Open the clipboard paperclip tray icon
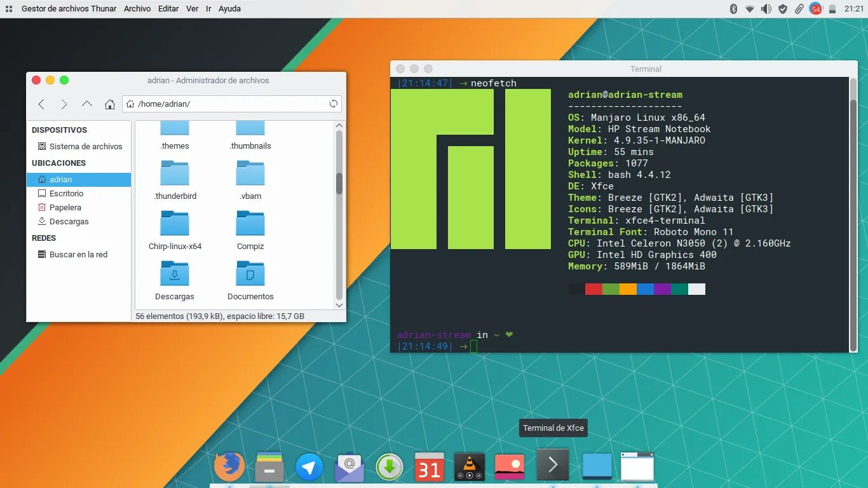This screenshot has height=488, width=868. tap(799, 9)
